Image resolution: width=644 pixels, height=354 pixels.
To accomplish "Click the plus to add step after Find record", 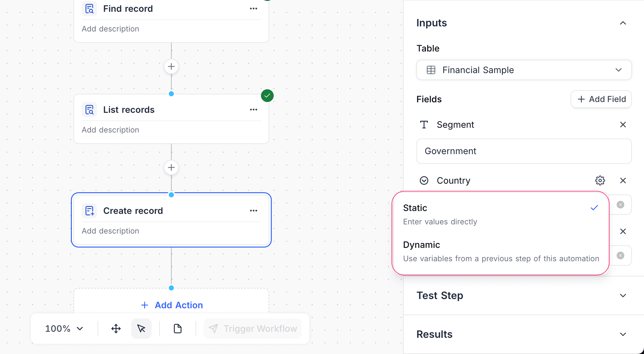I will (171, 66).
